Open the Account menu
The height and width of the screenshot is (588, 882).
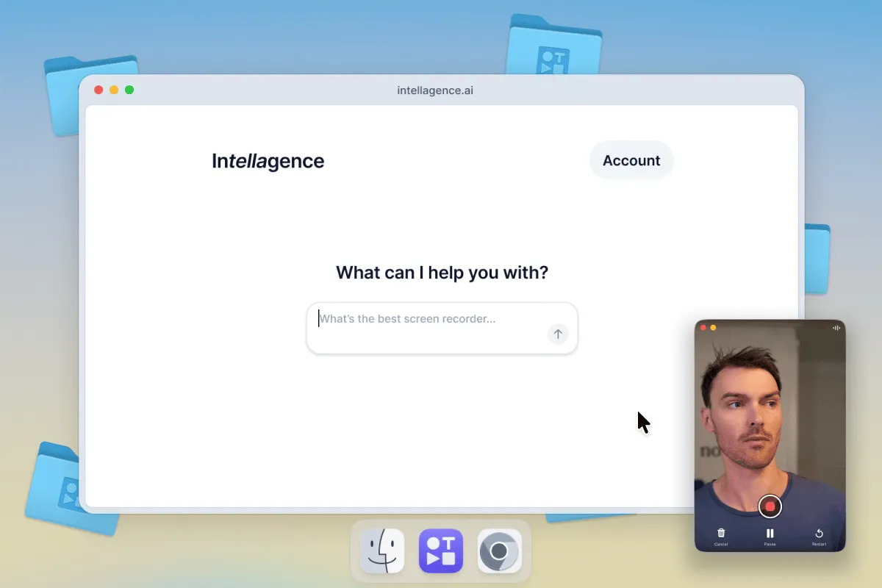(631, 160)
